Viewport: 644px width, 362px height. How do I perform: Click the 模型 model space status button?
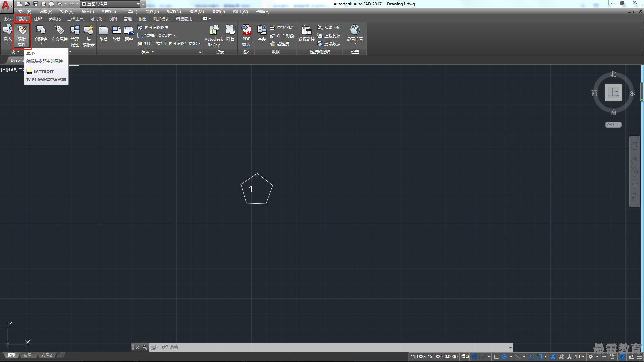pyautogui.click(x=465, y=357)
